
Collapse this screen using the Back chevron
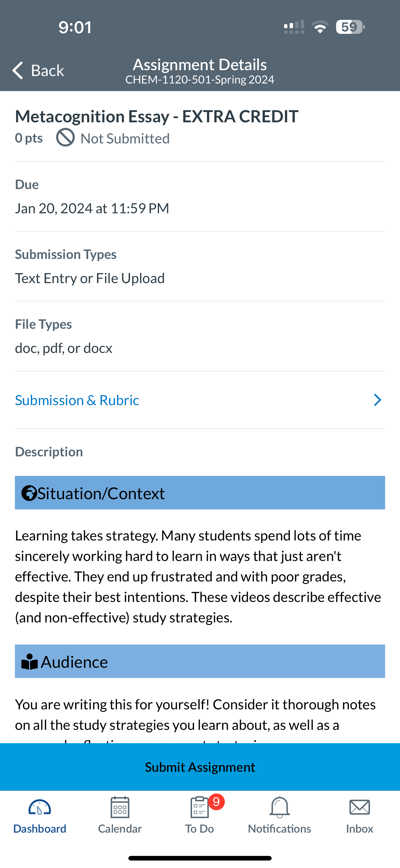click(17, 70)
